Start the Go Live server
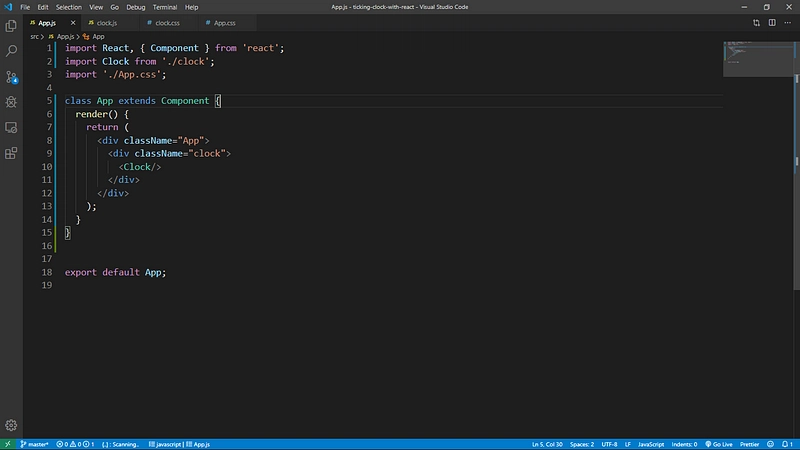The width and height of the screenshot is (800, 450). (719, 444)
